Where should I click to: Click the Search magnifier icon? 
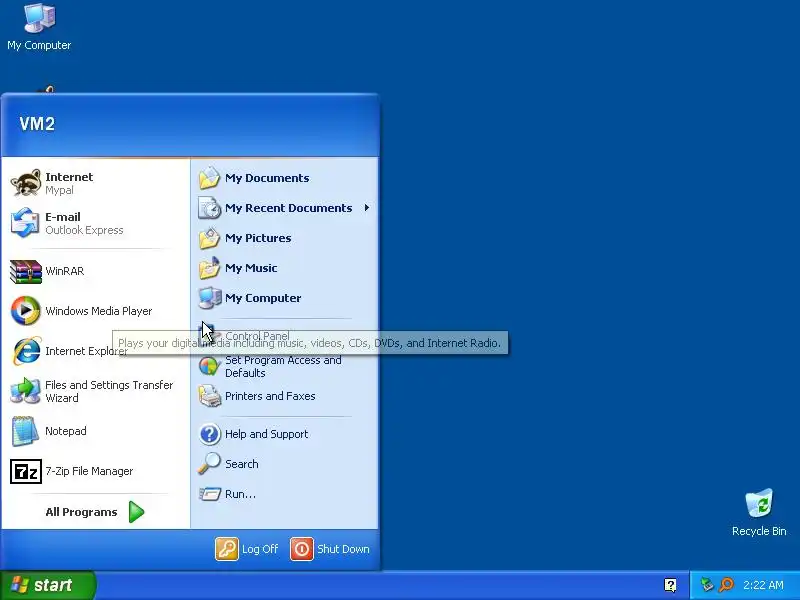(209, 464)
